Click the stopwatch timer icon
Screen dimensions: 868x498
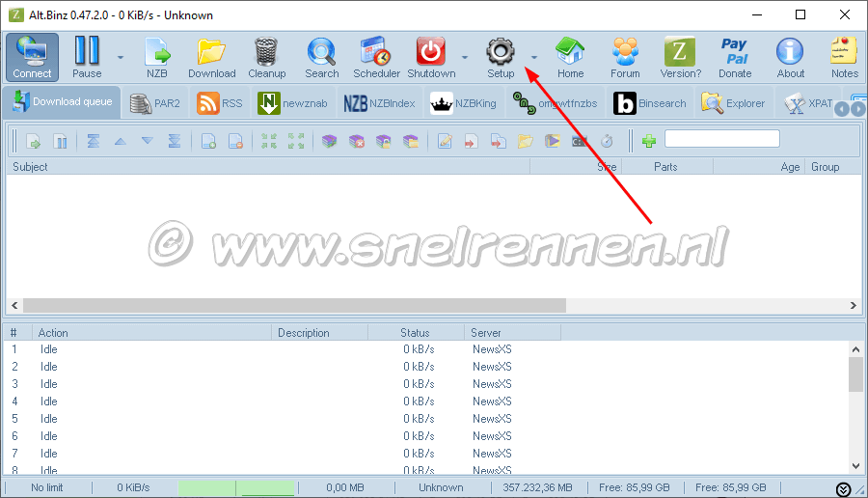click(607, 141)
